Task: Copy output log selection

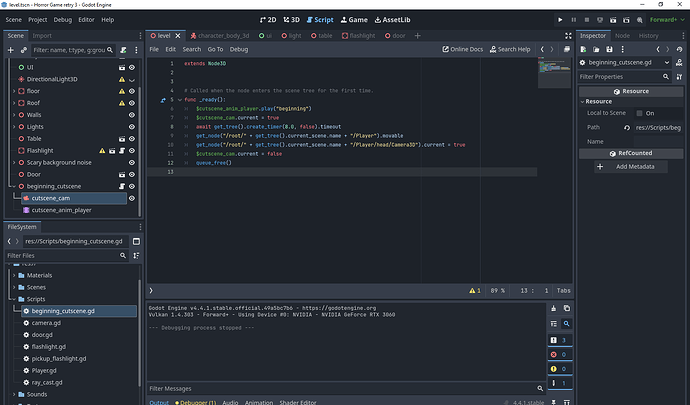Action: (x=567, y=309)
